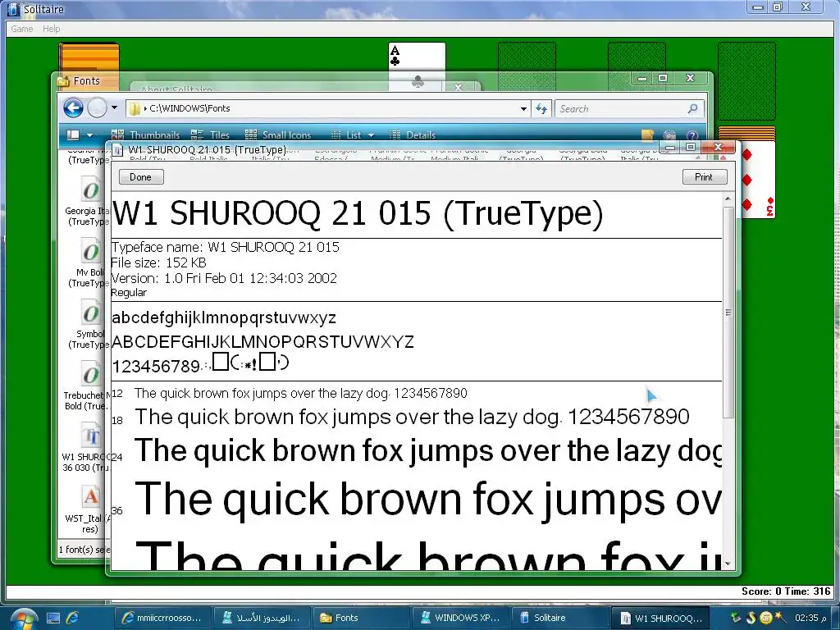840x630 pixels.
Task: Switch to the Solitaire taskbar button
Action: click(559, 618)
